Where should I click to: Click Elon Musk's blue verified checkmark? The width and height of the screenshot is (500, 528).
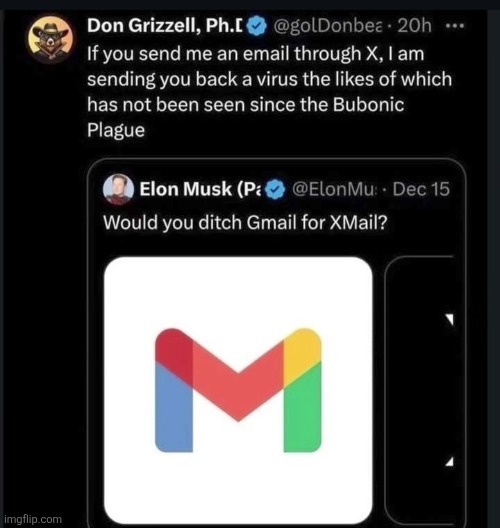pos(275,190)
